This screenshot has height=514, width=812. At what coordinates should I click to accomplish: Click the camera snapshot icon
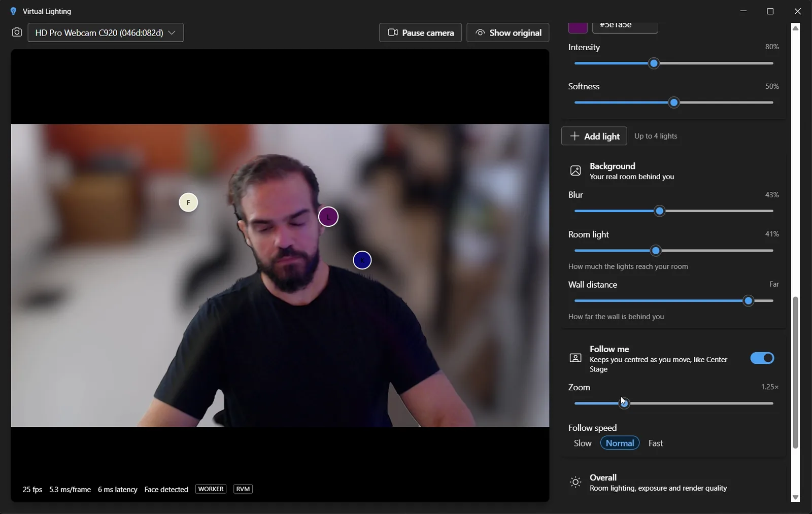click(17, 32)
